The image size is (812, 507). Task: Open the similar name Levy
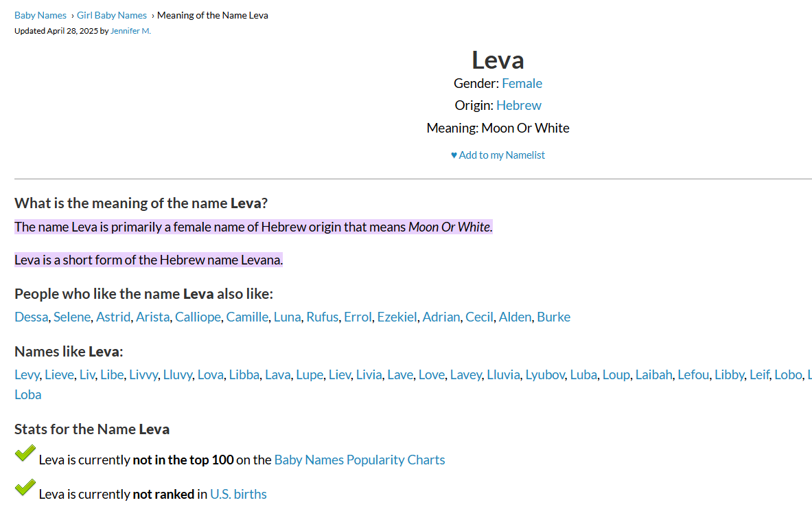[27, 375]
